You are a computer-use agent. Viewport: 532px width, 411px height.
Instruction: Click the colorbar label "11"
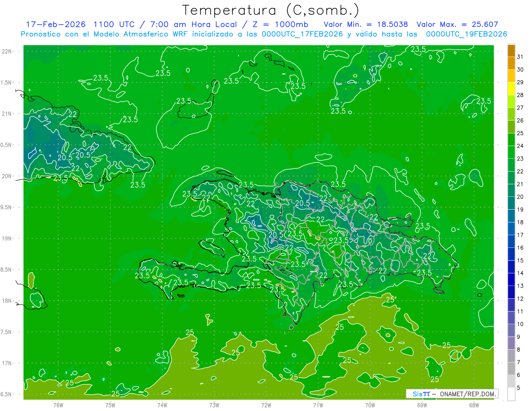coord(520,312)
